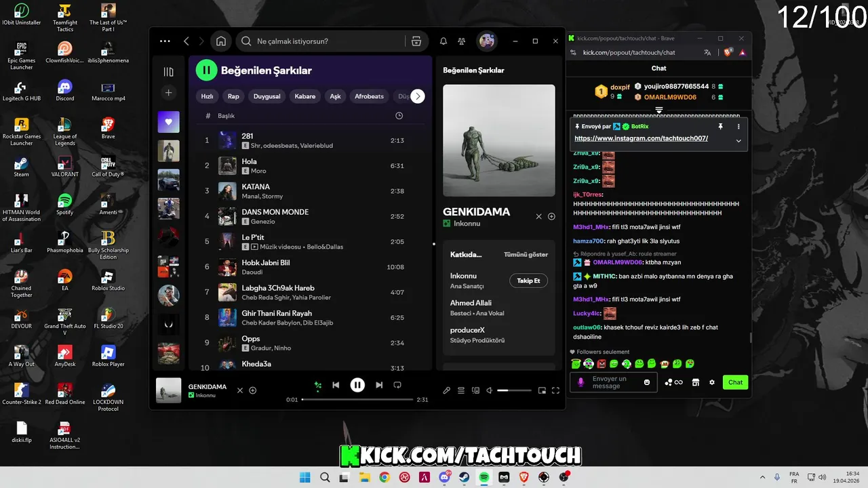Play the track DANS MON MONDE

[x=310, y=216]
